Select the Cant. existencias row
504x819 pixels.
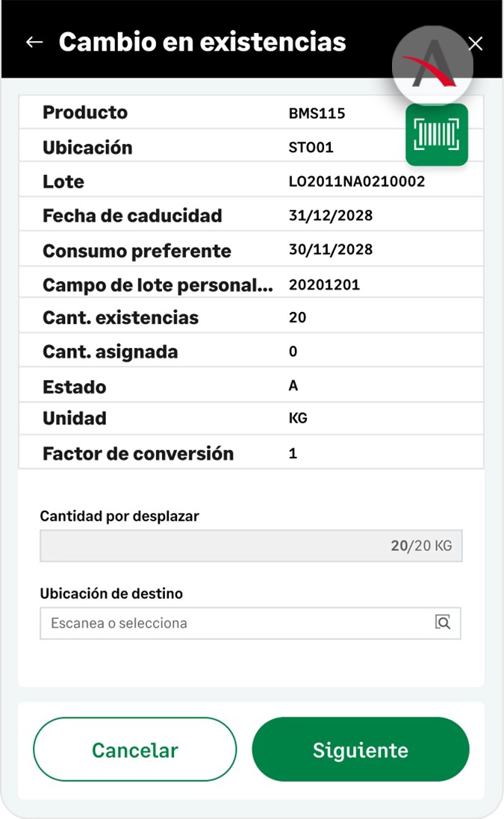point(251,317)
